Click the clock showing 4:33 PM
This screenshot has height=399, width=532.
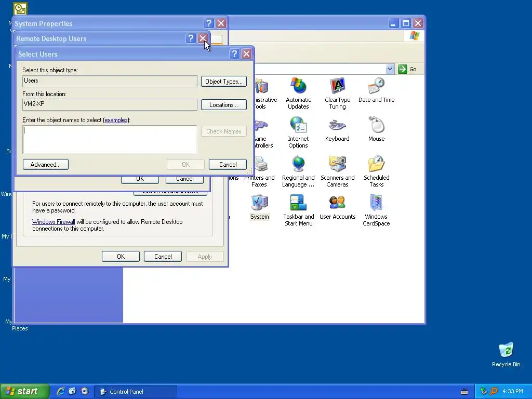coord(513,392)
